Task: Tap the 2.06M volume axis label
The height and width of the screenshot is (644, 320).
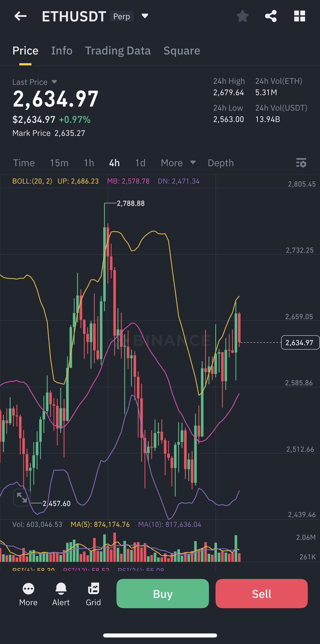Action: coord(306,537)
